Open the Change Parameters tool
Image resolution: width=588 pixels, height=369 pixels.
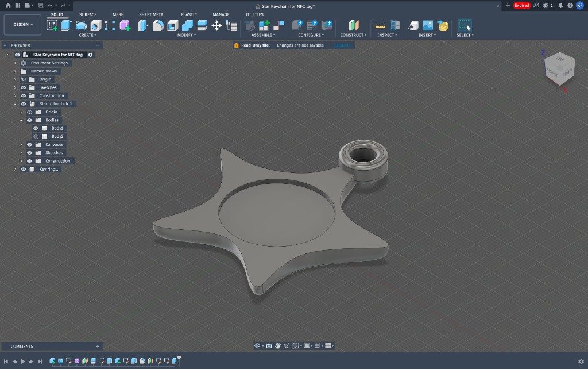(x=231, y=26)
